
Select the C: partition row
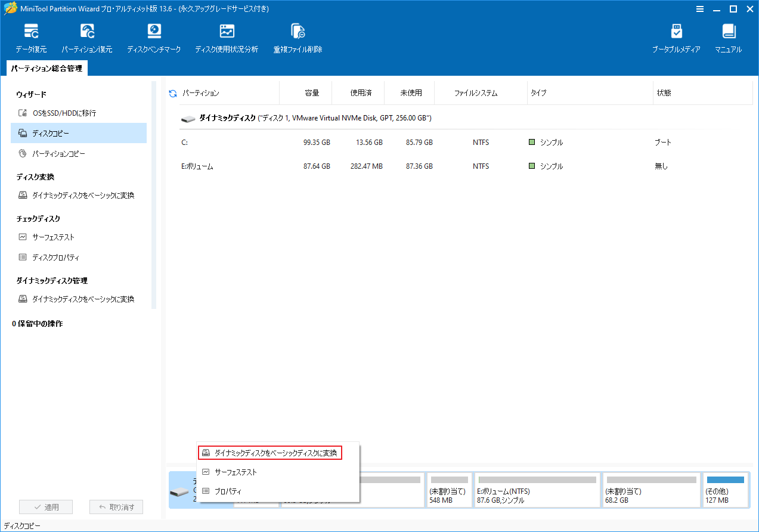pyautogui.click(x=466, y=143)
